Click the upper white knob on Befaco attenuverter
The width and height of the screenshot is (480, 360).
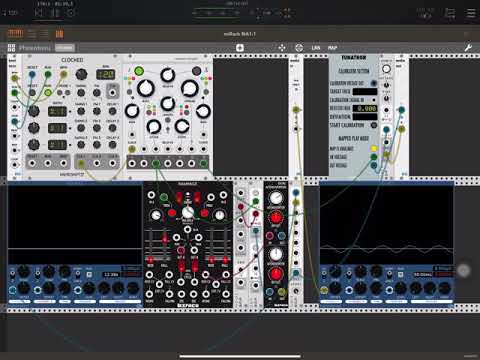point(276,198)
